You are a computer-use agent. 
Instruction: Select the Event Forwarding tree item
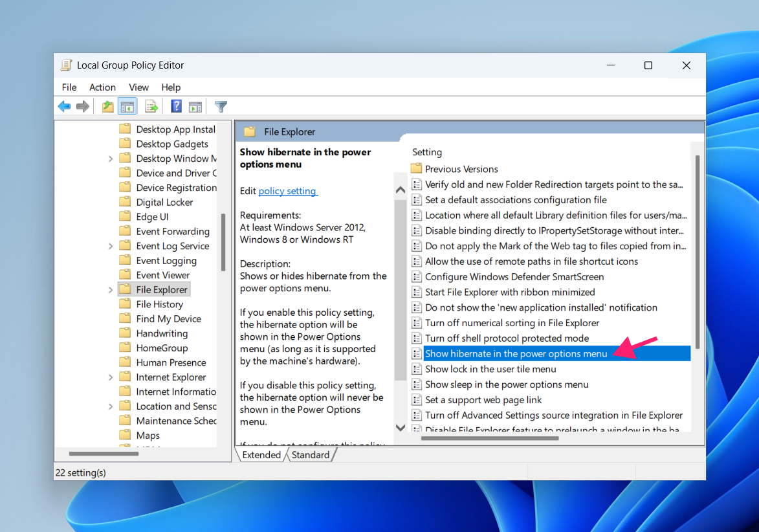point(173,232)
